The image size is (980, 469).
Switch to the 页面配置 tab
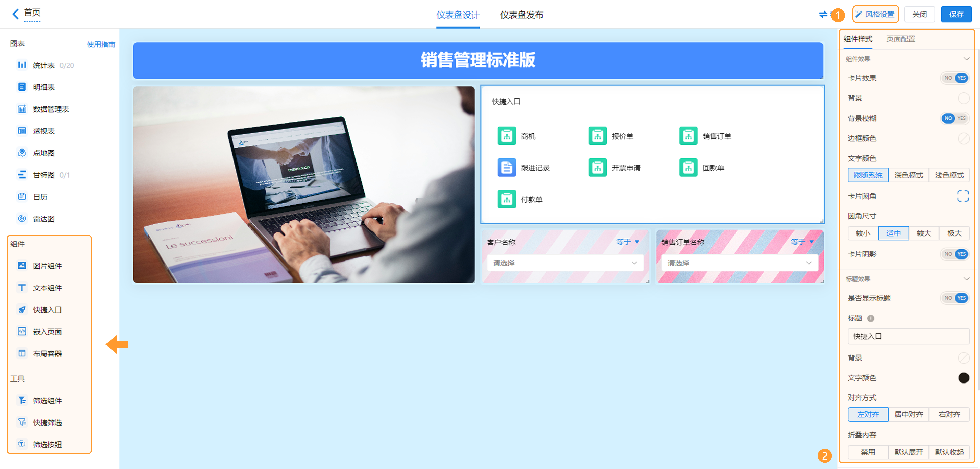point(900,39)
